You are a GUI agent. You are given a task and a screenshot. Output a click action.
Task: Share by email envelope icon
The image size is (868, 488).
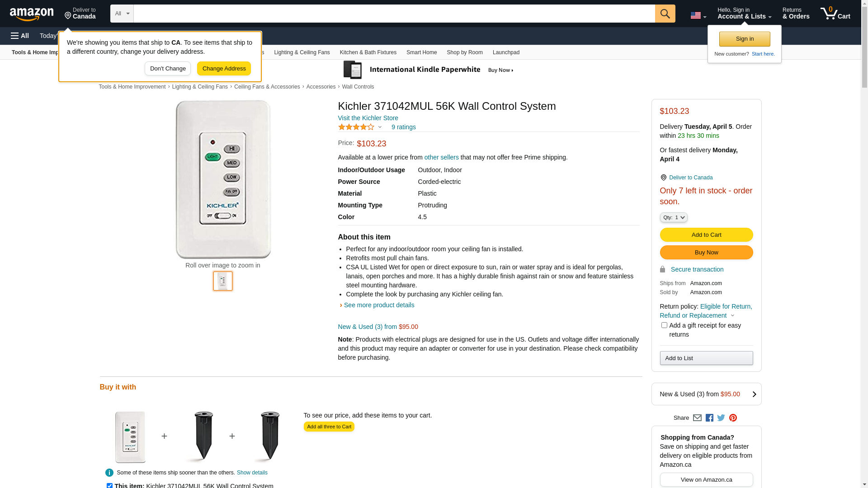697,418
